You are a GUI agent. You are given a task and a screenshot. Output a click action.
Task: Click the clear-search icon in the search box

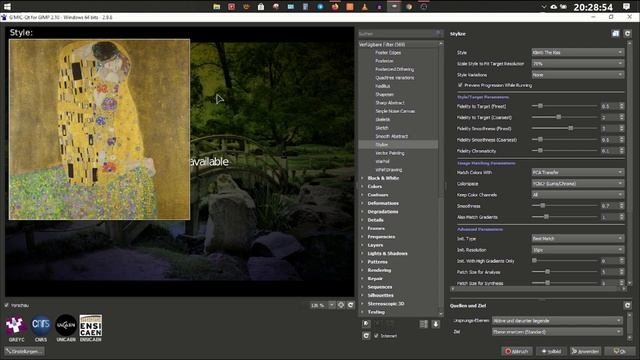tap(438, 33)
